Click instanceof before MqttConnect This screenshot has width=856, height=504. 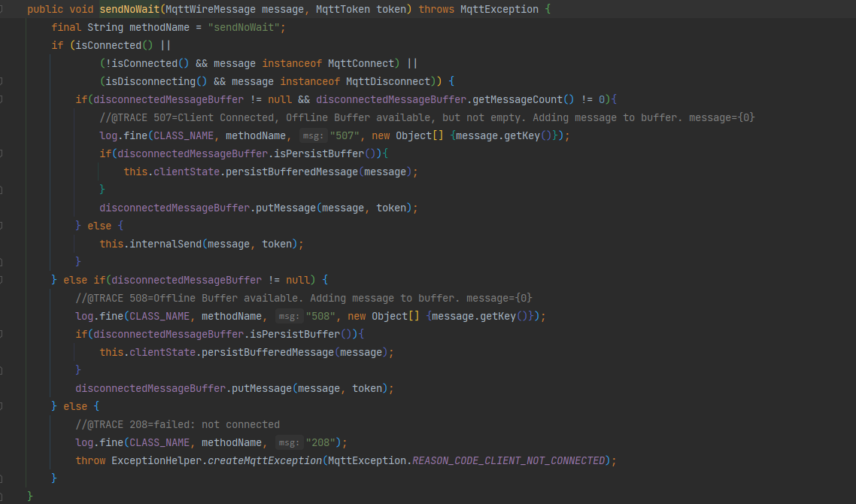point(292,63)
